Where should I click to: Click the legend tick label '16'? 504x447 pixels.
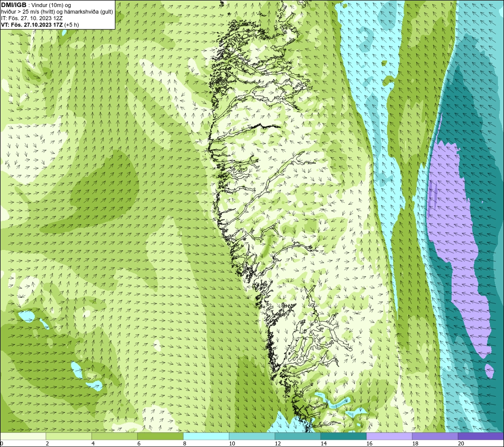coord(369,444)
